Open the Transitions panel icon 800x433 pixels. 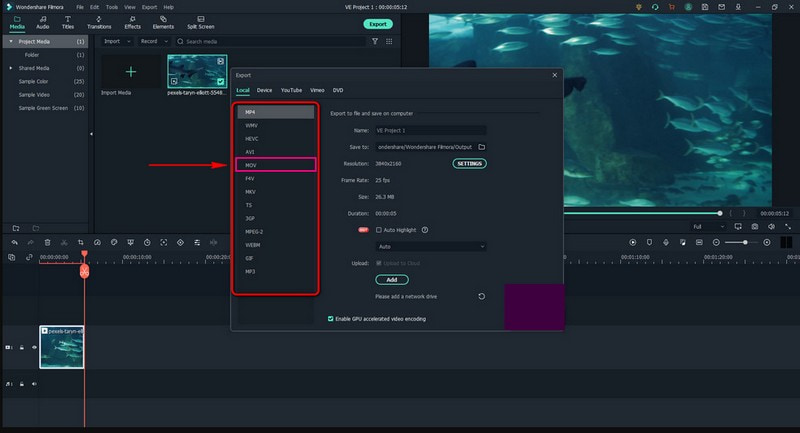99,22
